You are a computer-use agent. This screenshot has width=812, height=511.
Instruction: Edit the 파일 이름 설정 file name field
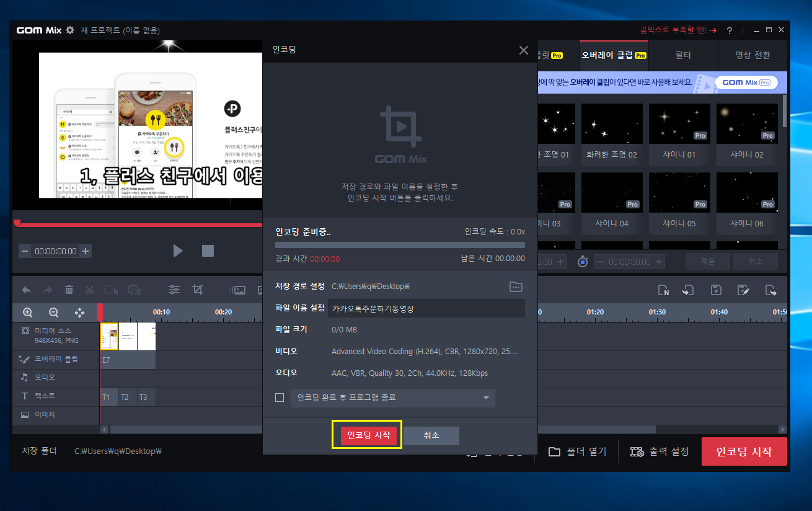pos(426,308)
